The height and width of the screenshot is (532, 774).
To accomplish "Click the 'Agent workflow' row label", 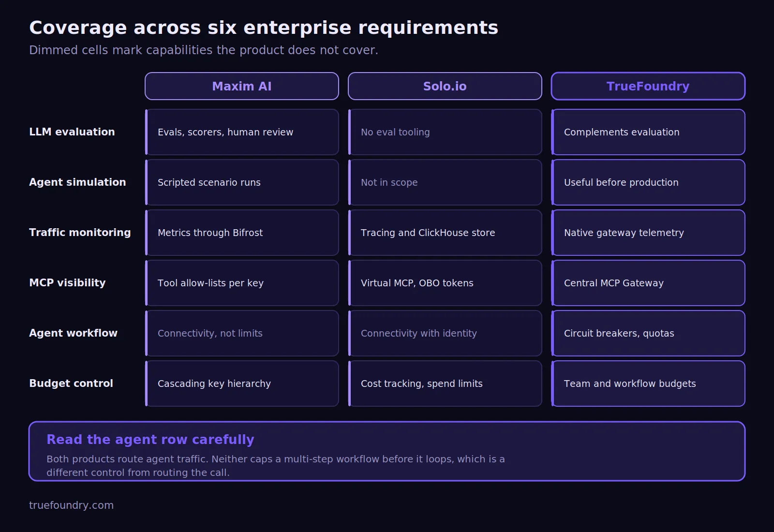I will click(x=73, y=333).
